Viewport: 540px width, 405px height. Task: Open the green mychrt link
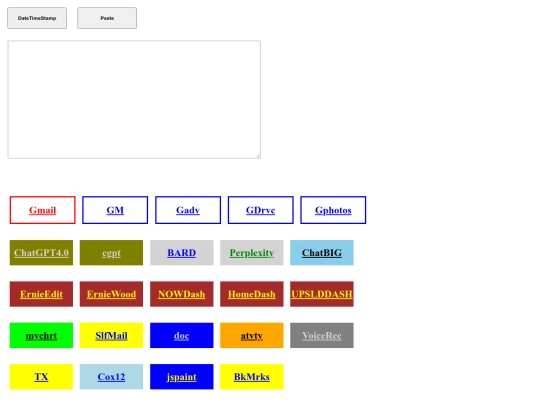pyautogui.click(x=41, y=335)
